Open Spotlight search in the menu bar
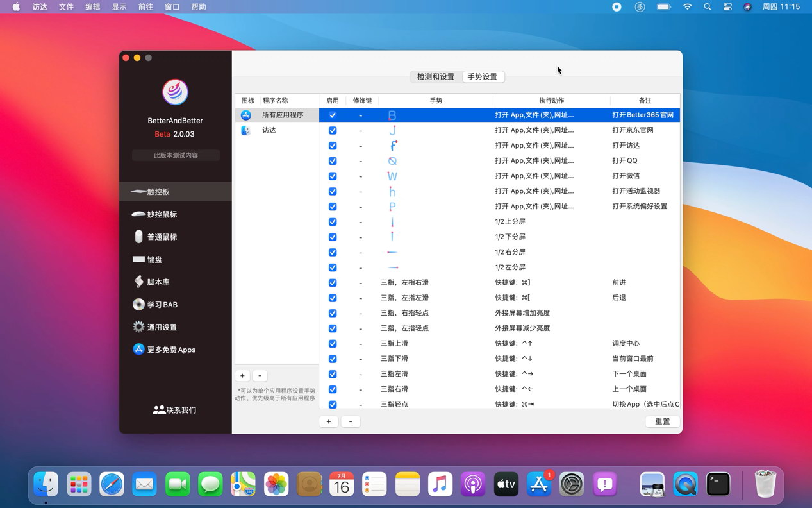The width and height of the screenshot is (812, 508). (x=708, y=7)
